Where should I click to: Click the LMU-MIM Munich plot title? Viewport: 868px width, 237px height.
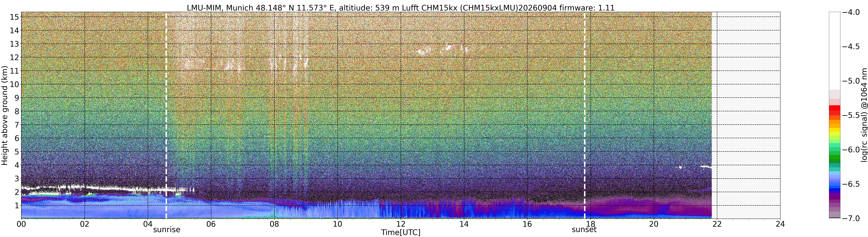pyautogui.click(x=401, y=7)
